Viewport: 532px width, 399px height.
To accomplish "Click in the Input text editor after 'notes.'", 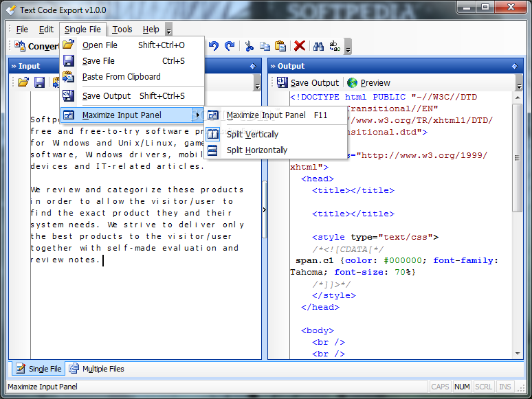I will (104, 260).
